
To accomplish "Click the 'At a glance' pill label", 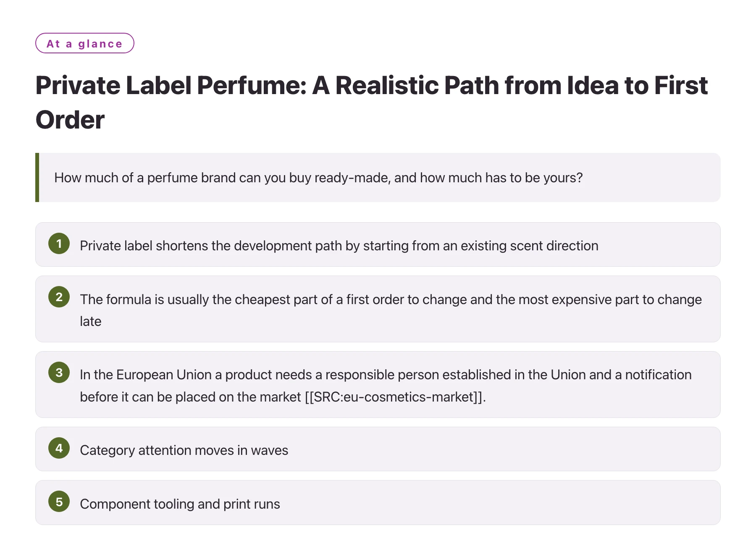I will pyautogui.click(x=85, y=43).
